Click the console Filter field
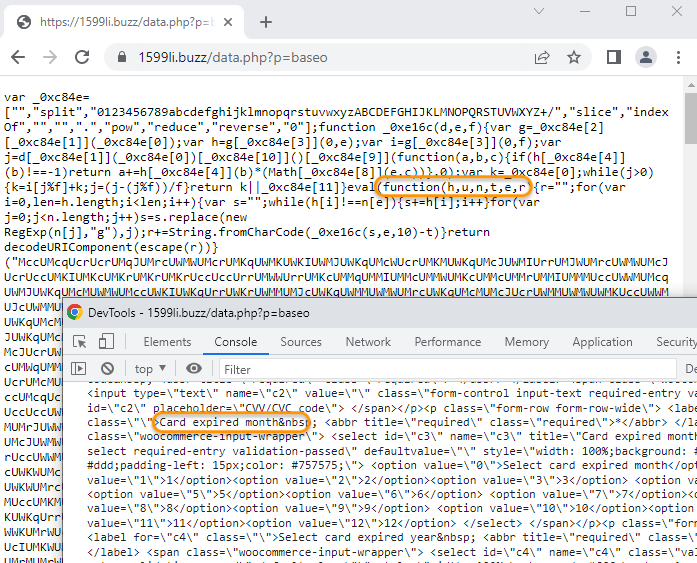 pyautogui.click(x=448, y=369)
